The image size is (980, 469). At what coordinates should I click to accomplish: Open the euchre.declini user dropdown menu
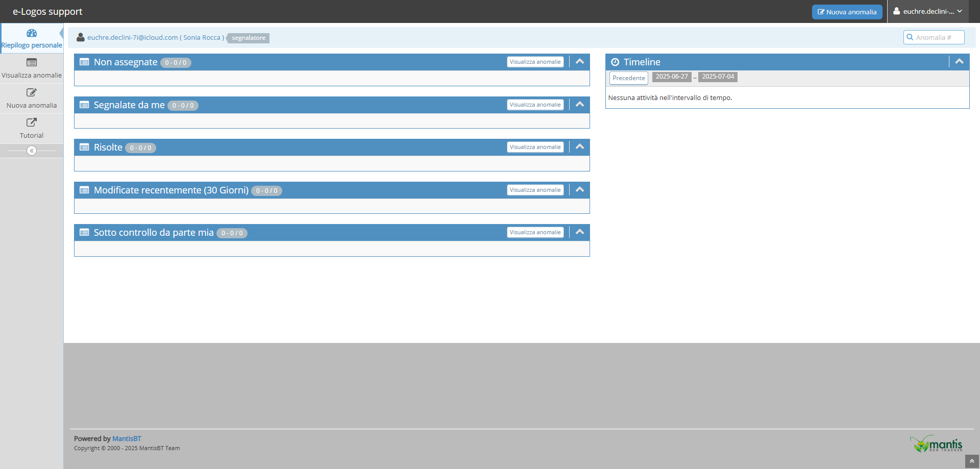coord(928,11)
